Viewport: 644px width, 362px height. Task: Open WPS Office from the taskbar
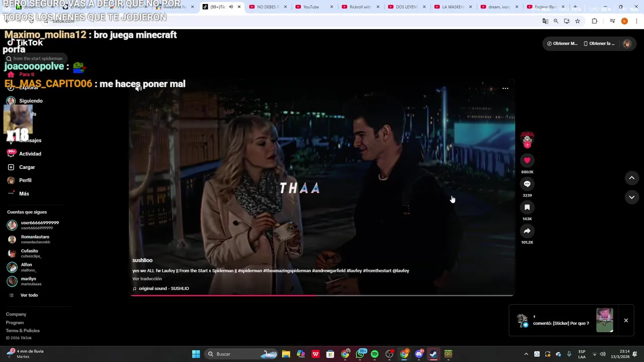coord(315,354)
